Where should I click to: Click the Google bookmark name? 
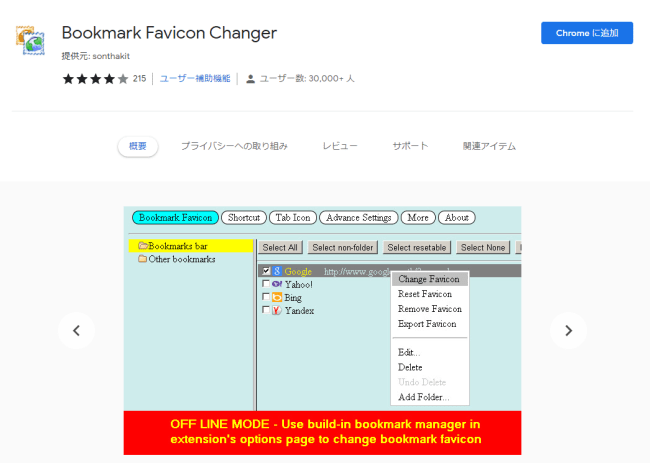point(298,271)
